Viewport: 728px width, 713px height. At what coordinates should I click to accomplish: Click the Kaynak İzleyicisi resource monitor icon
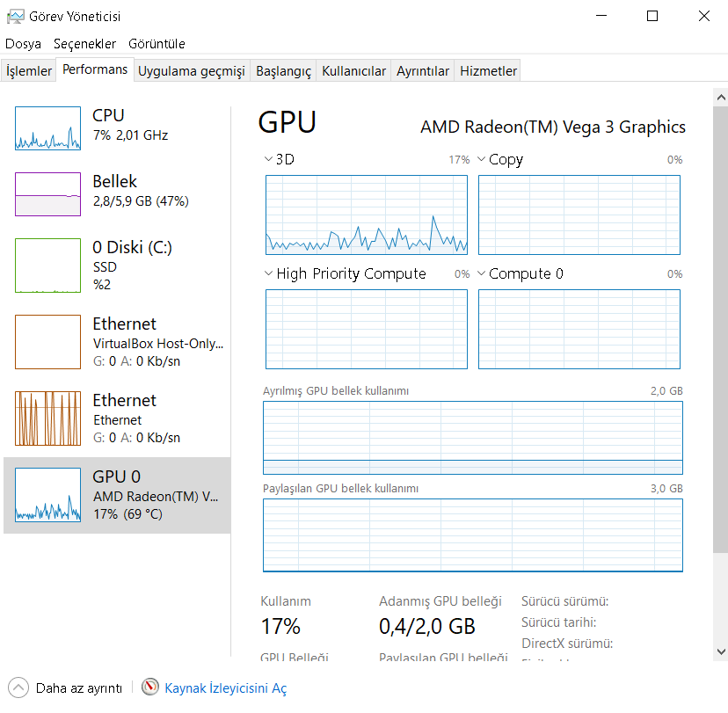[x=150, y=688]
